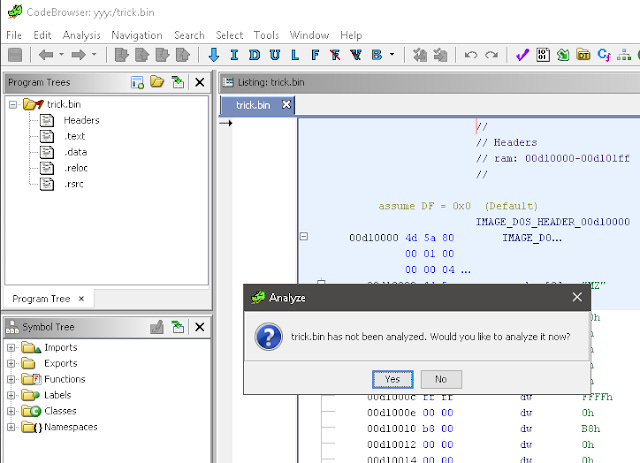Click the Undo arrow in toolbar
640x463 pixels.
(471, 55)
